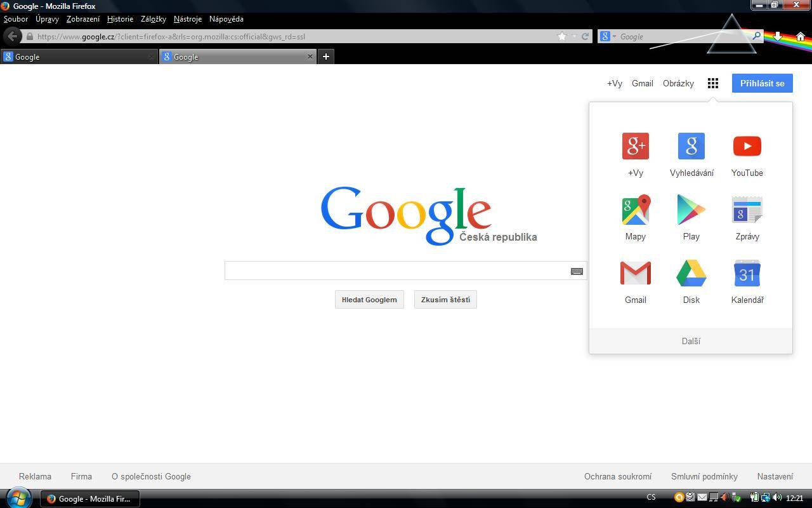Screen dimensions: 812x508
Task: Click the Gmail link in top bar
Action: 643,83
